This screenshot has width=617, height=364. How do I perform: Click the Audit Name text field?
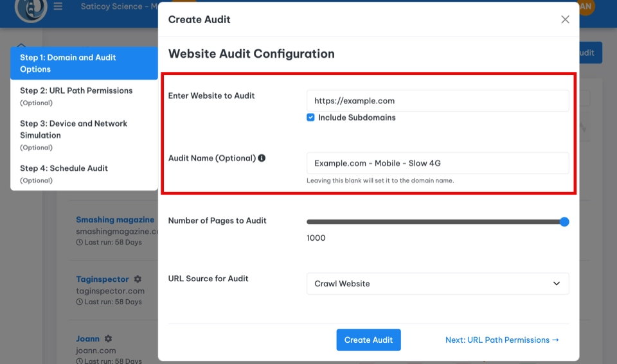pyautogui.click(x=437, y=163)
